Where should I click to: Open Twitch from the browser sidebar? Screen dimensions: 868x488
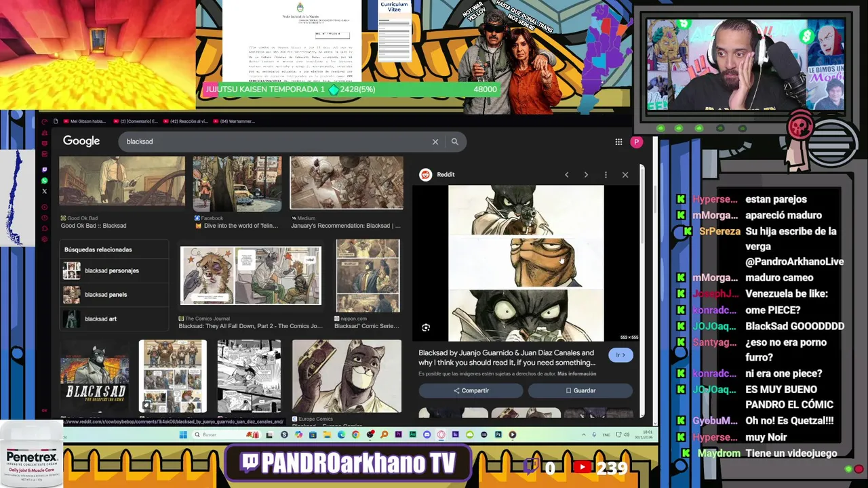coord(45,169)
